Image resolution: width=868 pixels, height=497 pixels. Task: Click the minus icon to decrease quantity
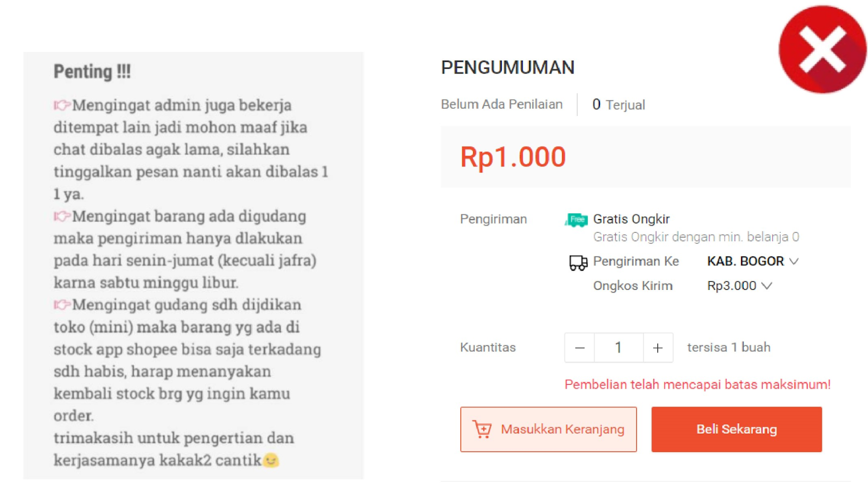click(x=579, y=347)
